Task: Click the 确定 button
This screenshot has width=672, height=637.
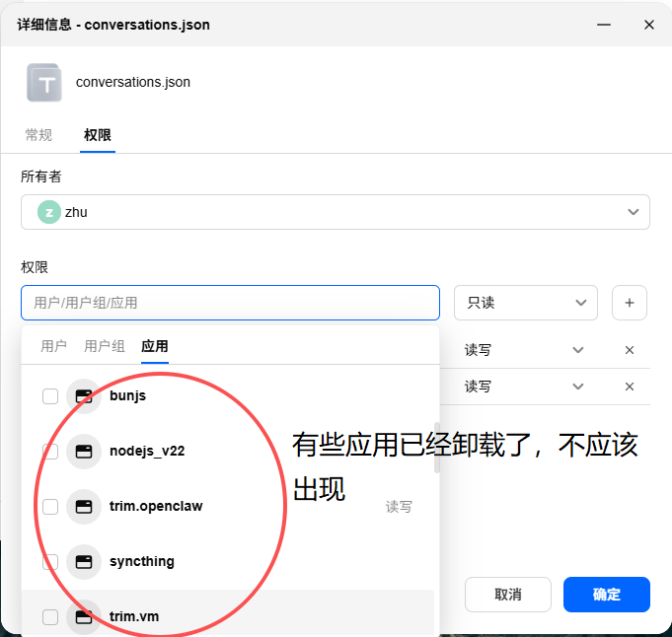Action: tap(607, 595)
